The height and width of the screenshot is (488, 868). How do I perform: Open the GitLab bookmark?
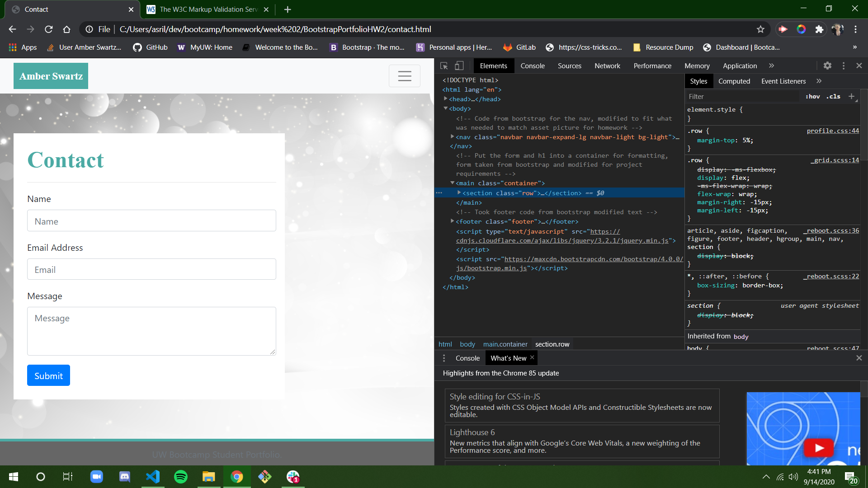[519, 47]
